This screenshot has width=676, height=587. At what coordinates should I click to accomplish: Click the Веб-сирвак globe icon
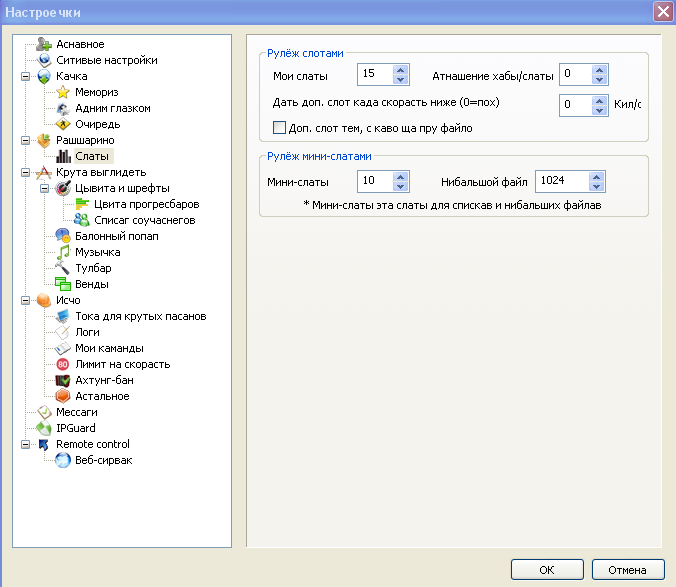pyautogui.click(x=62, y=460)
